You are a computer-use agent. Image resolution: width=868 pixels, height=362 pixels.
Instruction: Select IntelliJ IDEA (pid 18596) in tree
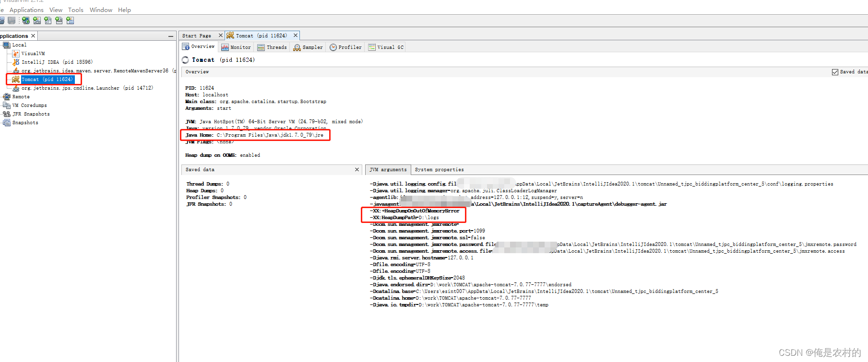point(57,62)
